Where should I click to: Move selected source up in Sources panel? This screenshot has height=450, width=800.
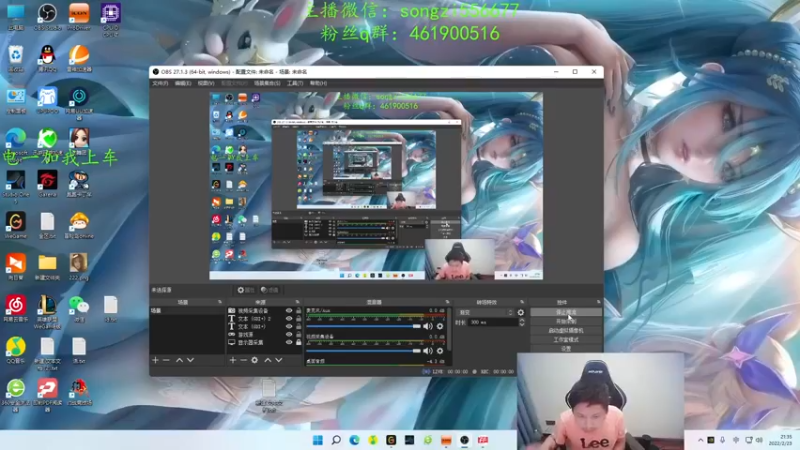point(268,360)
